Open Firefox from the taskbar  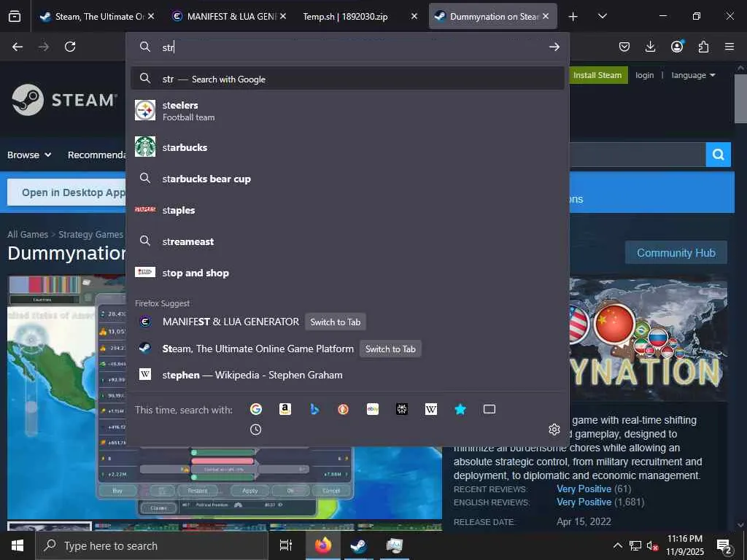(323, 545)
